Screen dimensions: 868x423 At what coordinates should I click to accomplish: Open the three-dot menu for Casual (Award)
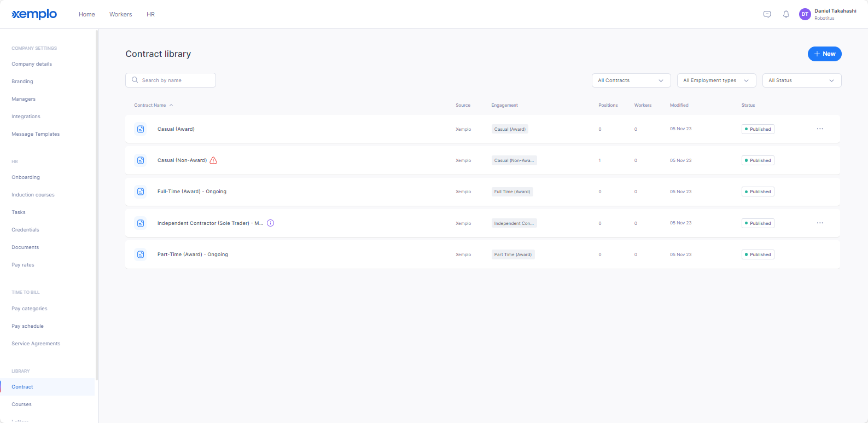pyautogui.click(x=820, y=129)
